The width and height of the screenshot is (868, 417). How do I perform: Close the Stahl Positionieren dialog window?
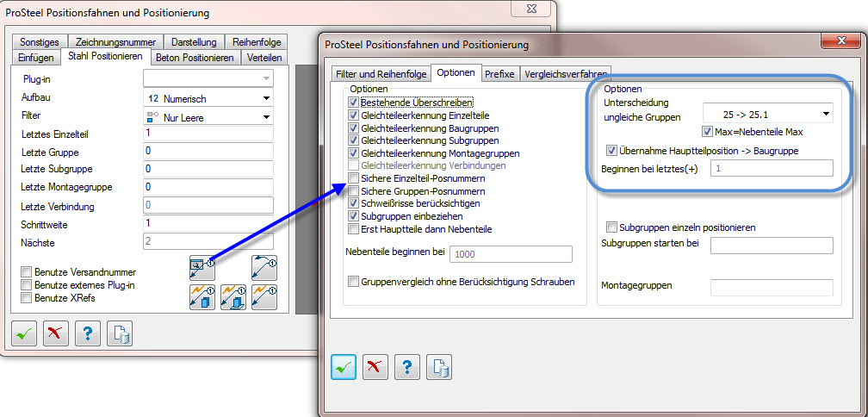pyautogui.click(x=530, y=9)
